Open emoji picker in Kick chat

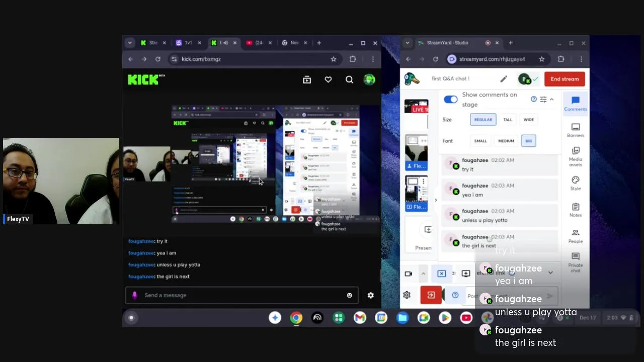click(x=349, y=295)
